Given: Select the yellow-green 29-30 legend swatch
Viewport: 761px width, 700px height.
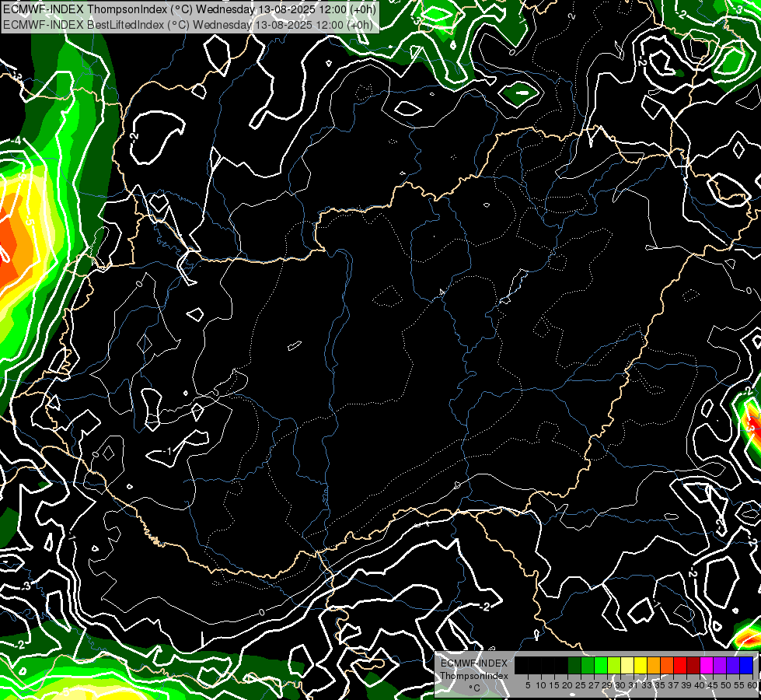Looking at the screenshot, I should coord(614,666).
